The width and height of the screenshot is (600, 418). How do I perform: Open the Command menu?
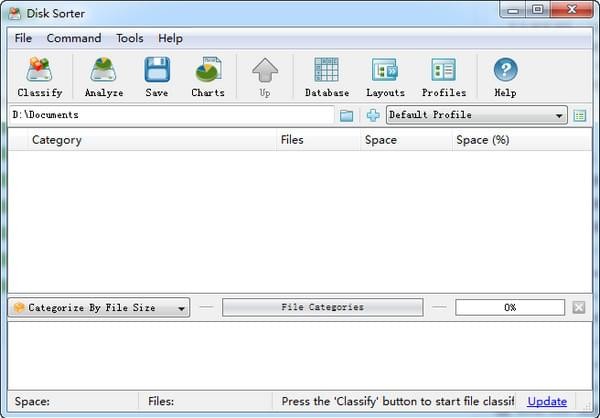point(74,38)
